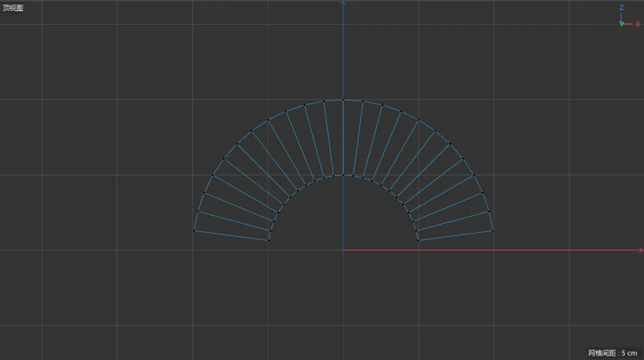
Task: Select the inner arc's bottom-left end point
Action: (269, 240)
